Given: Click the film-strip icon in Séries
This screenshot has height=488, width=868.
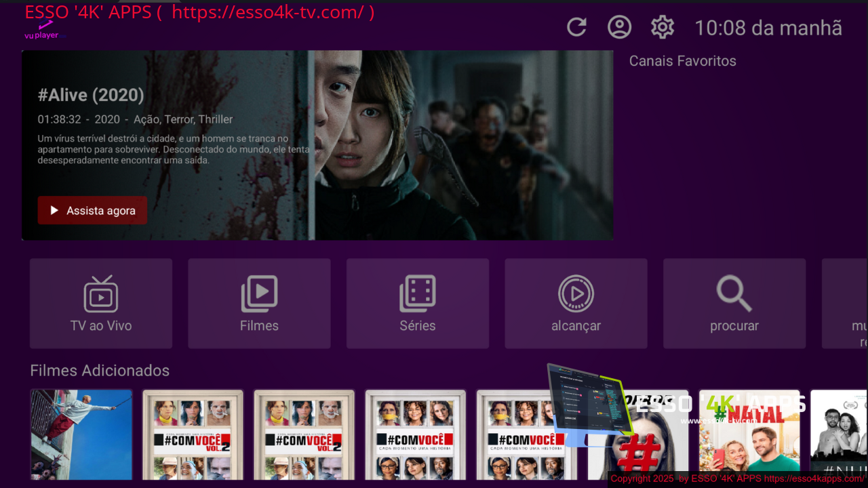Looking at the screenshot, I should coord(418,293).
